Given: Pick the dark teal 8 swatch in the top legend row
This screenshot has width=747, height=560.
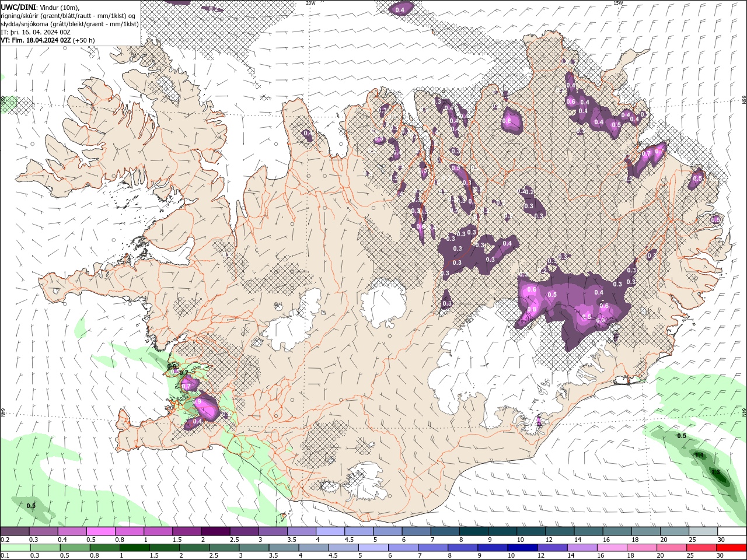Looking at the screenshot, I should click(x=473, y=531).
